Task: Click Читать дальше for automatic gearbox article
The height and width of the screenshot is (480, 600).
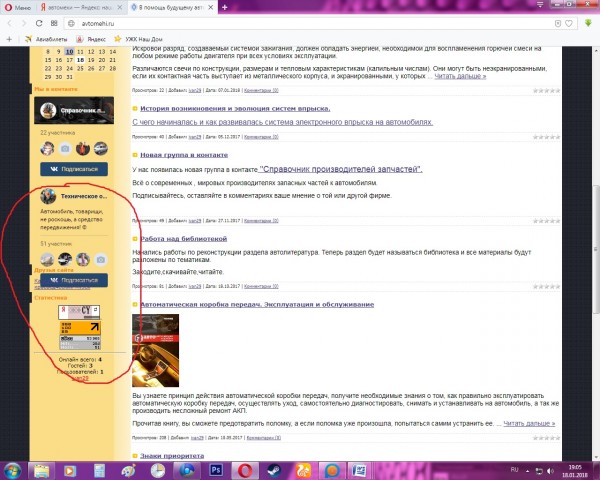Action: click(x=529, y=423)
